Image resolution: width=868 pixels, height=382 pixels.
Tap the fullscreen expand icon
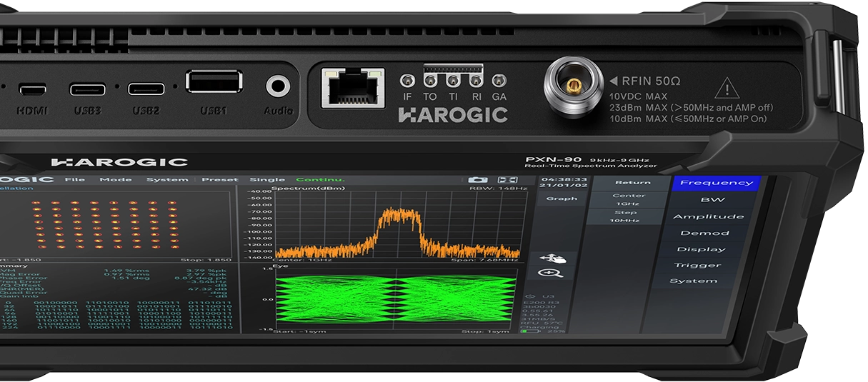tap(507, 181)
